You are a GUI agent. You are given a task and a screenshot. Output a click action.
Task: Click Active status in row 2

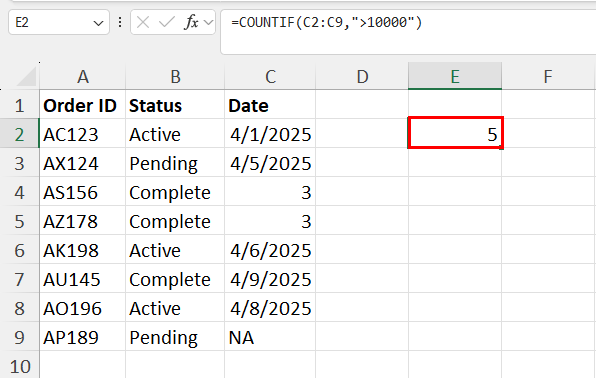(x=175, y=134)
